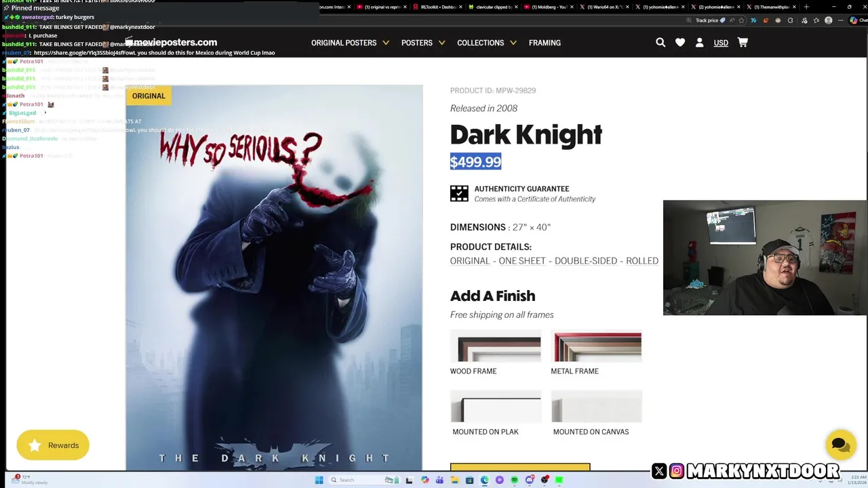Screen dimensions: 868x488
Task: Click the Dark Knight poster image
Action: (274, 278)
